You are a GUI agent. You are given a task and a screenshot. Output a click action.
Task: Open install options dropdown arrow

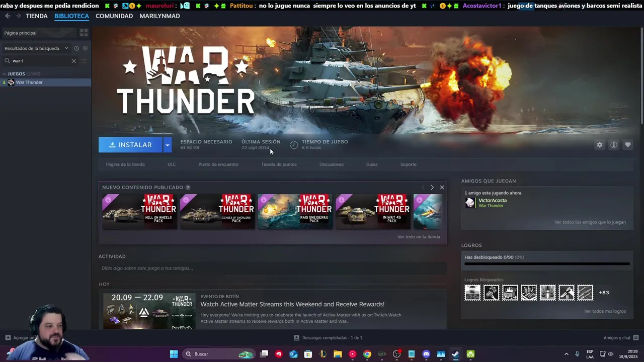(167, 145)
